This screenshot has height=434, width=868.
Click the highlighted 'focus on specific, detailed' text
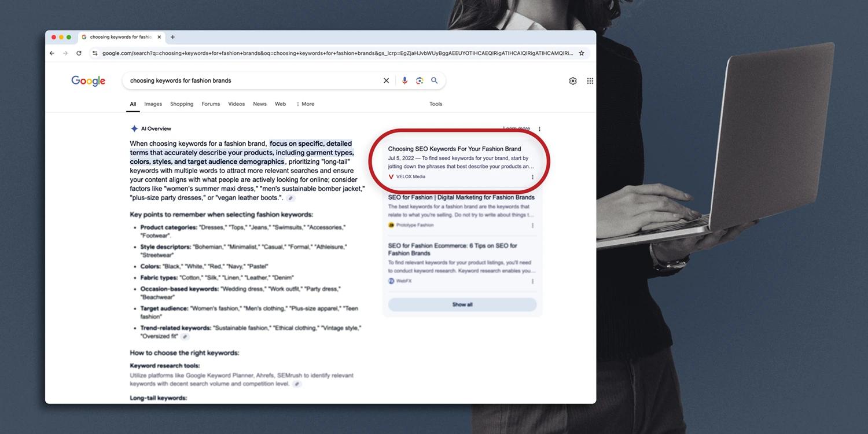311,144
